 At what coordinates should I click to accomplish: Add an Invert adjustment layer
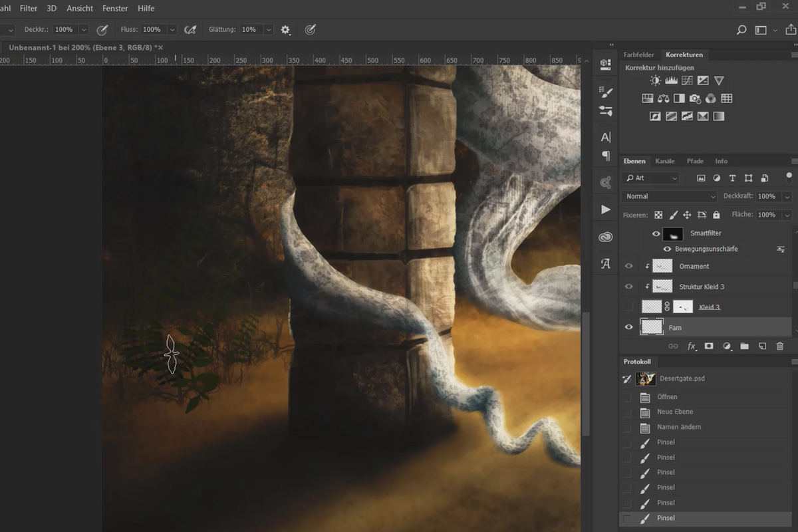[655, 116]
